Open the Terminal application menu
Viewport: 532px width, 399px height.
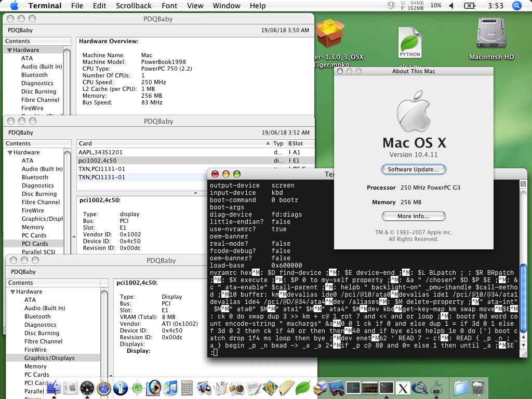point(45,6)
